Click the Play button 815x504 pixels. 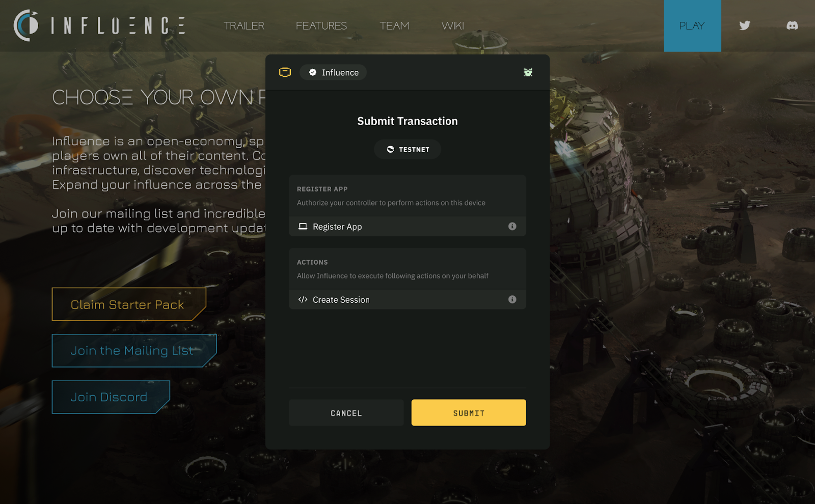pos(692,25)
